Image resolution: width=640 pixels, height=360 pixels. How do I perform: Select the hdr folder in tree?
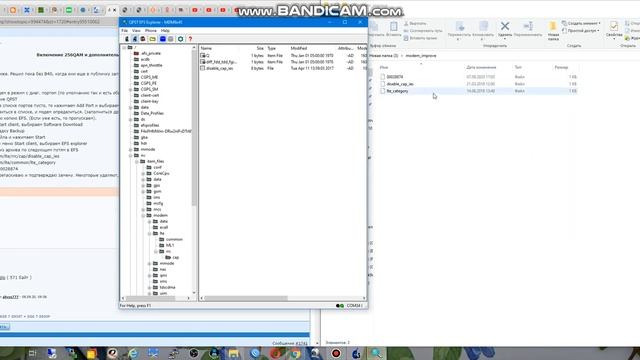pyautogui.click(x=140, y=143)
